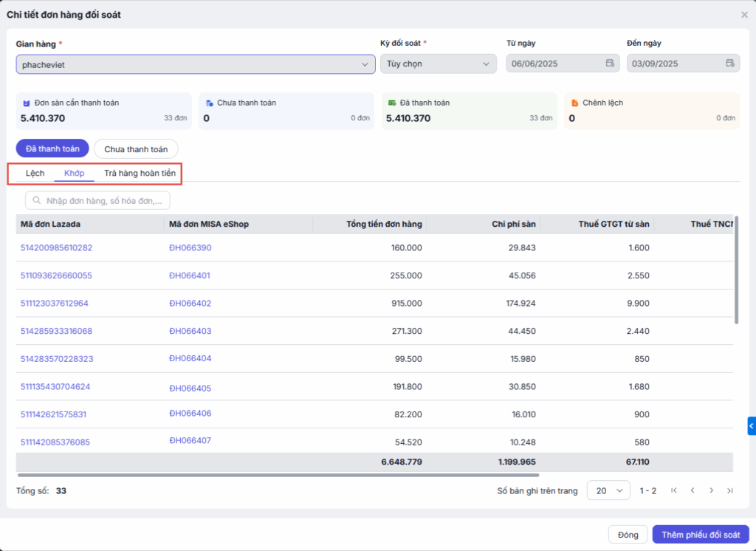
Task: Switch to the 'Chưa thanh toán' filter pill
Action: pos(136,148)
